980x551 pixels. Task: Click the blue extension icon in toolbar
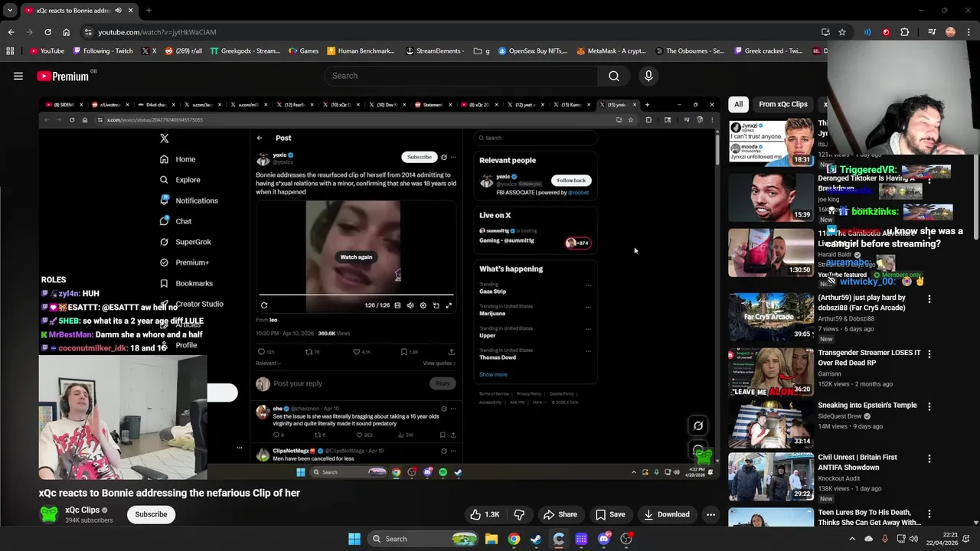coord(867,32)
